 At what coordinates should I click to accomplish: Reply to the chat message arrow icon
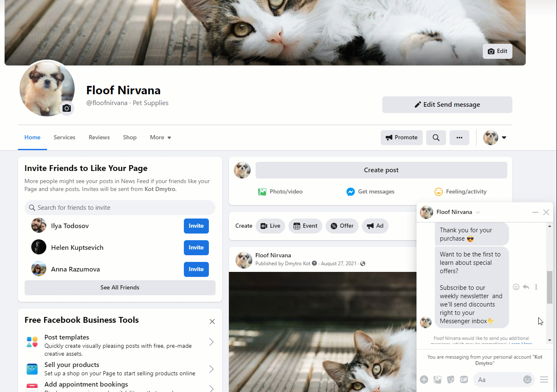526,287
